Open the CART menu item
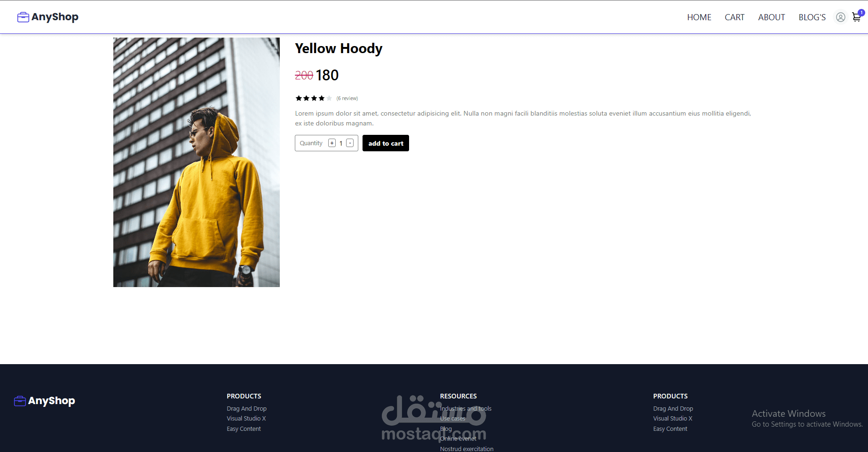The width and height of the screenshot is (868, 452). pyautogui.click(x=734, y=17)
